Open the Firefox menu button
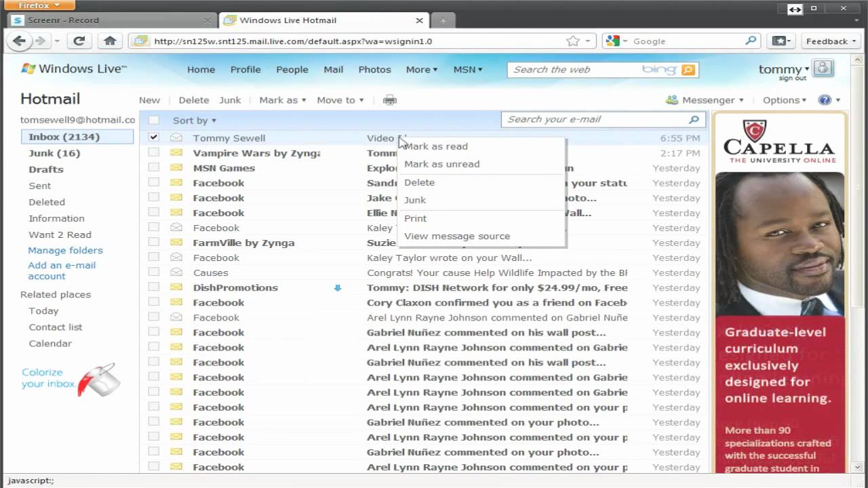The image size is (868, 488). click(39, 5)
